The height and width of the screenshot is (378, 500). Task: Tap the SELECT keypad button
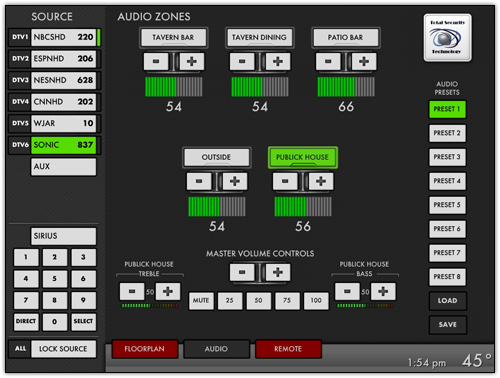coord(83,322)
